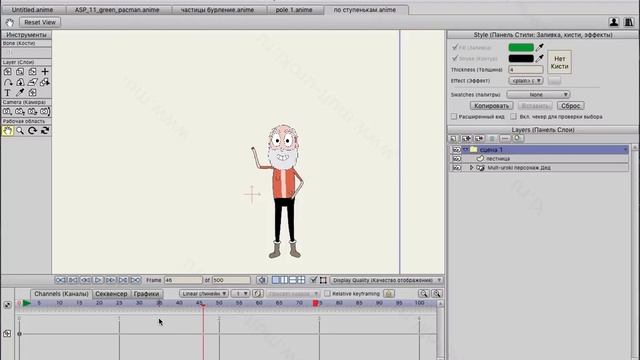The width and height of the screenshot is (640, 360).
Task: Open the Swatches dropdown set to None
Action: pyautogui.click(x=538, y=94)
